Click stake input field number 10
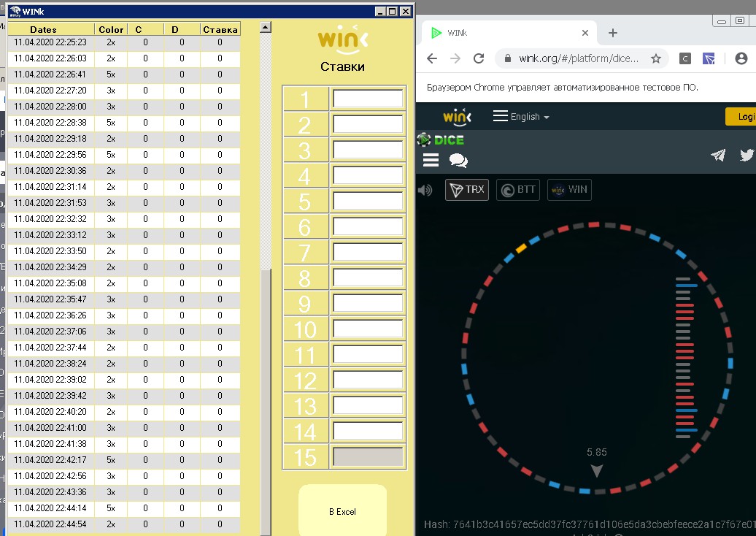This screenshot has height=536, width=756. click(368, 329)
